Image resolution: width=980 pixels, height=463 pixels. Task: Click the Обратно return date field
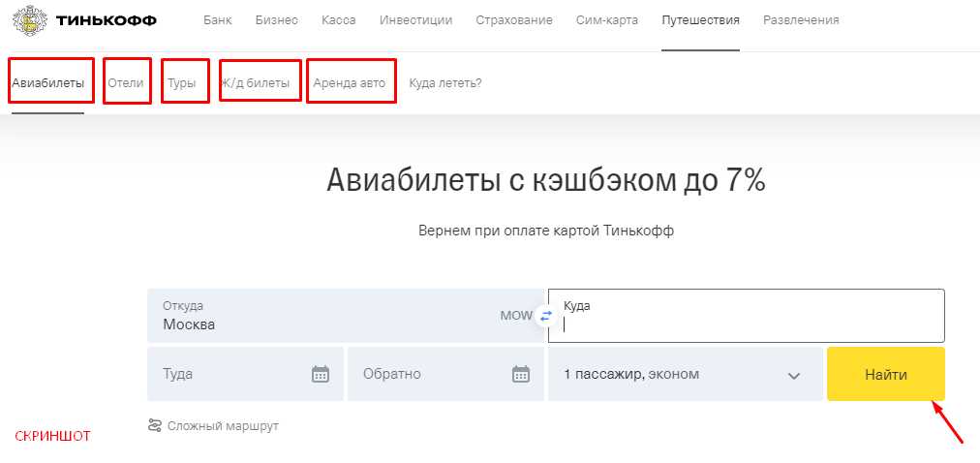tap(445, 374)
